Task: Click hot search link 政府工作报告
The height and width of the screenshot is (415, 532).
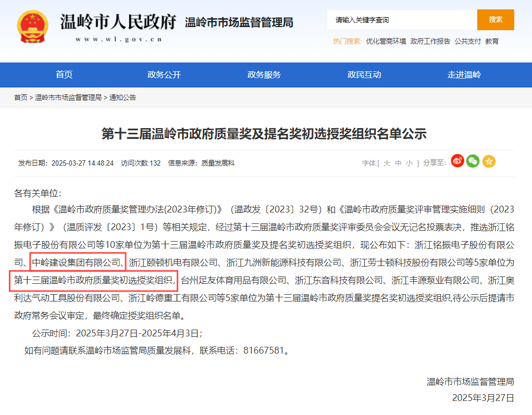Action: [x=430, y=41]
